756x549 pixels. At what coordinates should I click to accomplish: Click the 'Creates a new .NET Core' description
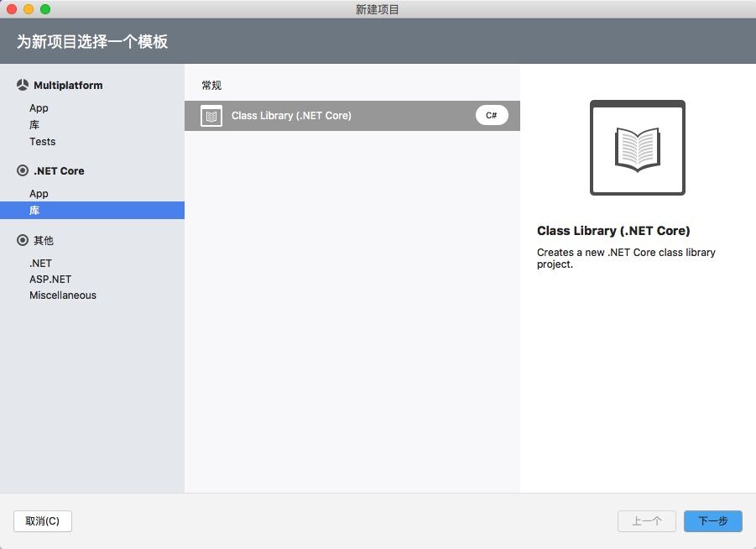click(x=626, y=258)
